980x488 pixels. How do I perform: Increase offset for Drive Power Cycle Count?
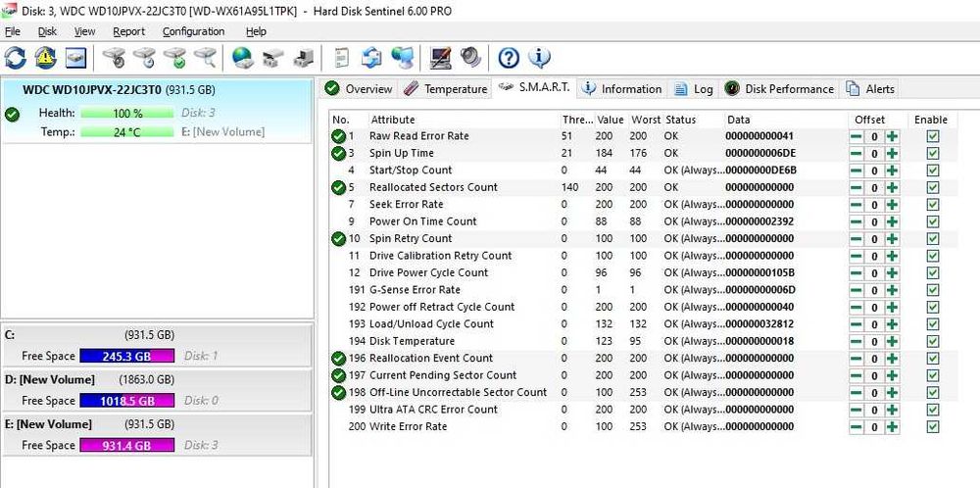[x=893, y=273]
